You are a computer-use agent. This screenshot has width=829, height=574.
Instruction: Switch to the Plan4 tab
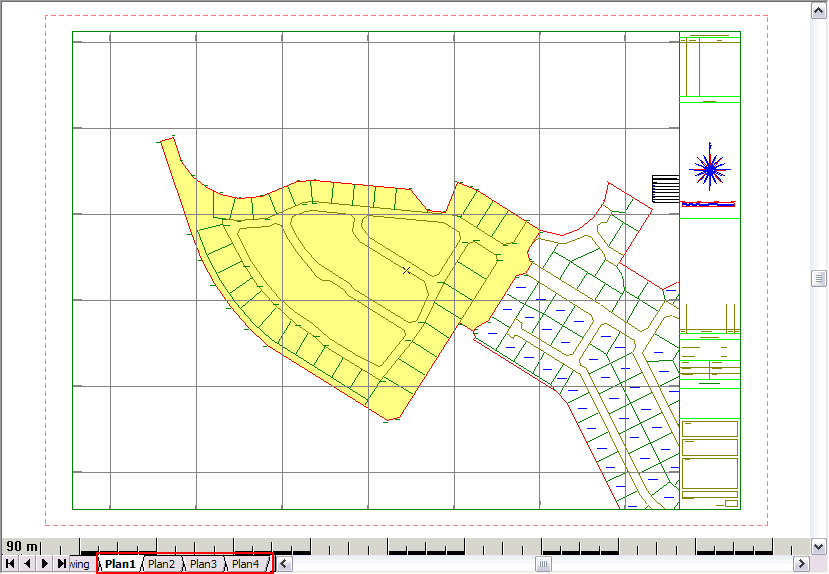pyautogui.click(x=246, y=564)
